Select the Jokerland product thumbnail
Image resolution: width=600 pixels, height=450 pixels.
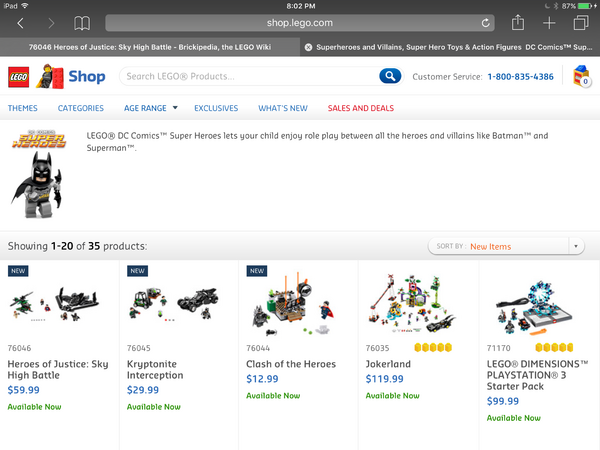coord(412,303)
